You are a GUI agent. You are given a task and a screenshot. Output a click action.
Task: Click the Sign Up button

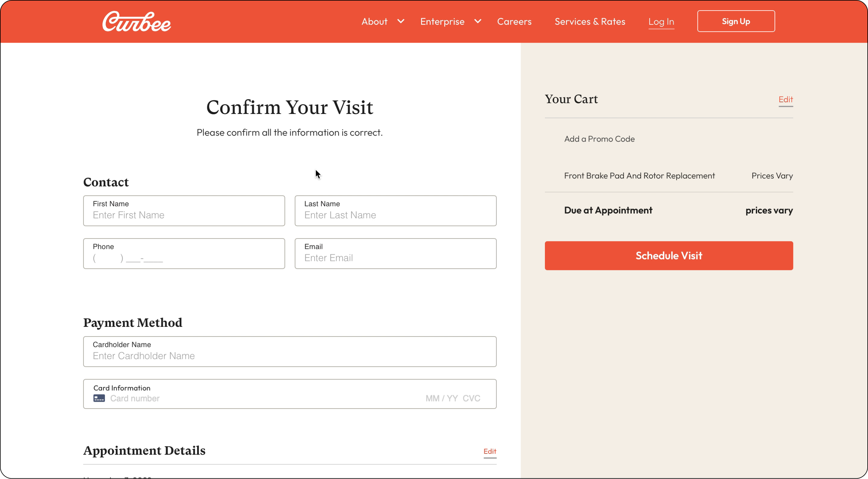(736, 21)
